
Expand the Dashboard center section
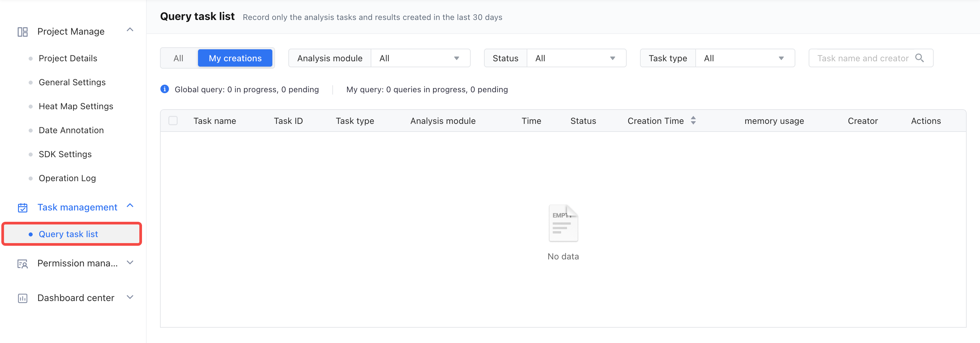(x=130, y=297)
